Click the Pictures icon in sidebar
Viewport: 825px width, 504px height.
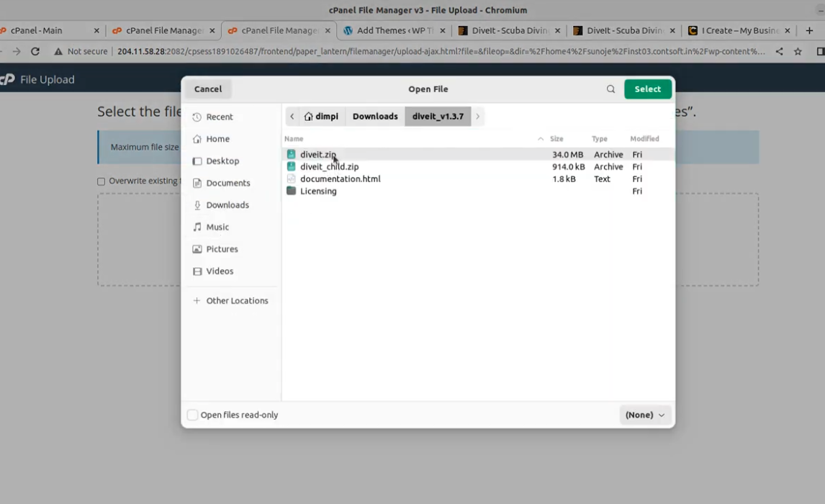coord(197,249)
